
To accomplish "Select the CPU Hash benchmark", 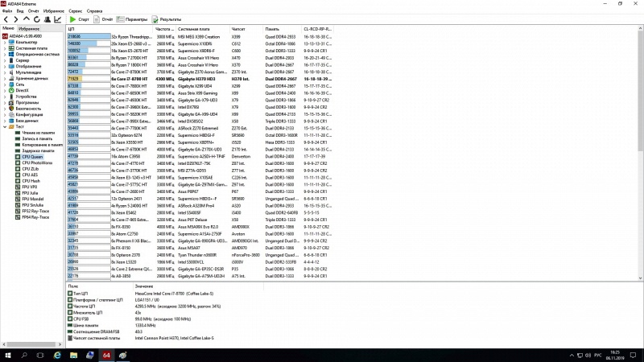I will point(31,180).
